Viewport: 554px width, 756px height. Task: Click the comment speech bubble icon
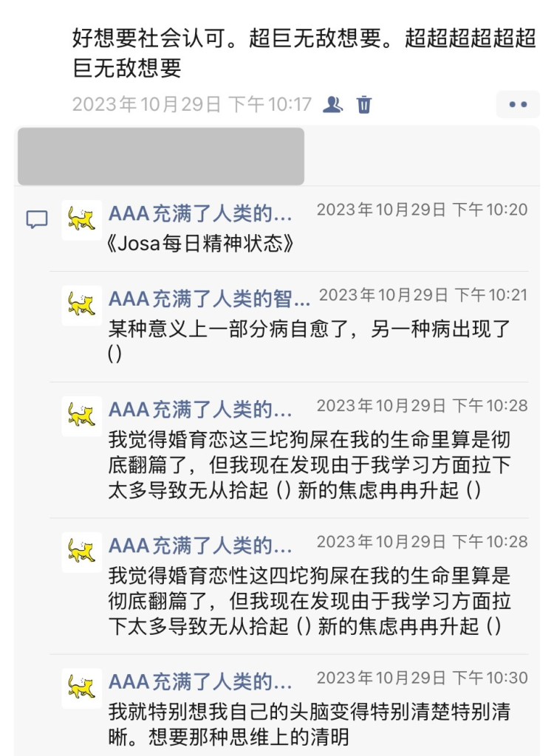[x=37, y=219]
